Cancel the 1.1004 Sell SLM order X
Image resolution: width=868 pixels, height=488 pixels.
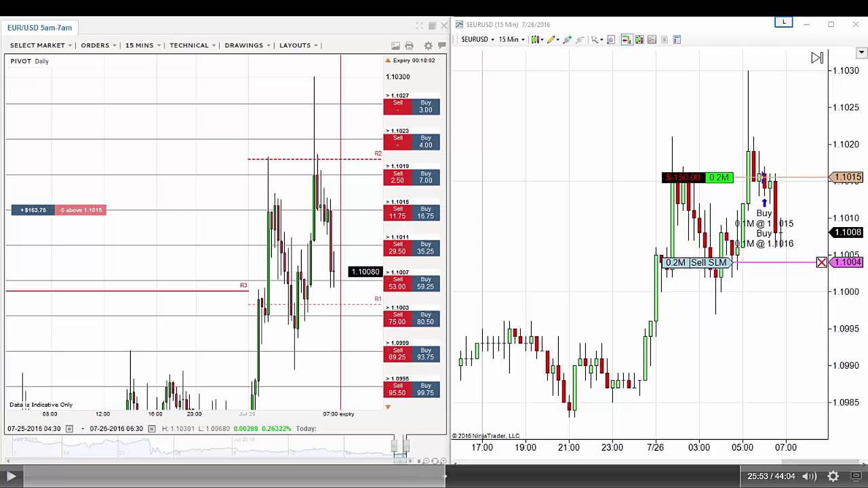click(821, 262)
